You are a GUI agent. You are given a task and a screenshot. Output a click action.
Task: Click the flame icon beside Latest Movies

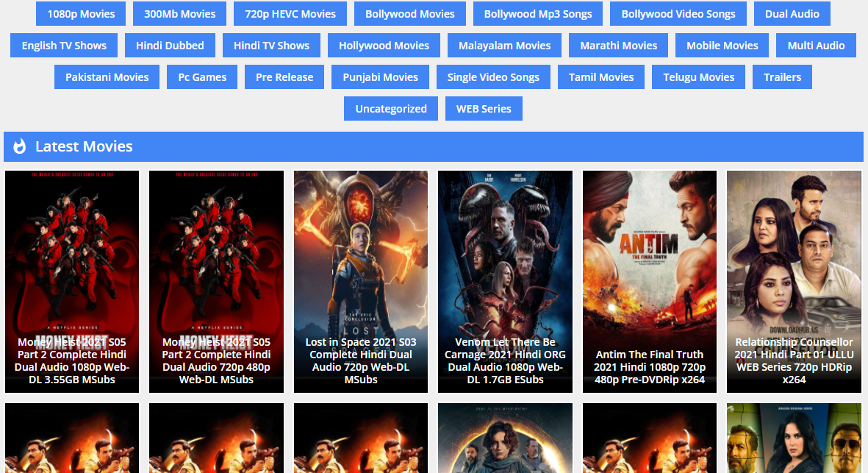pos(19,146)
